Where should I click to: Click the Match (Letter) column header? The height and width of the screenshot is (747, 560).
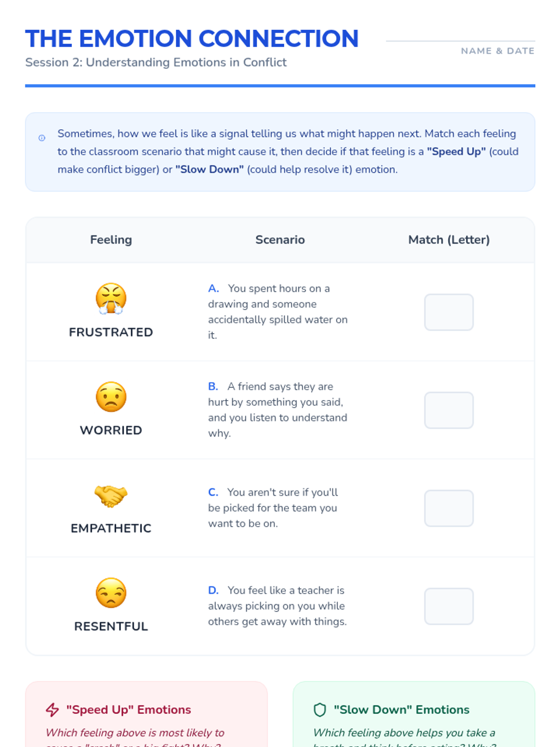pos(448,240)
